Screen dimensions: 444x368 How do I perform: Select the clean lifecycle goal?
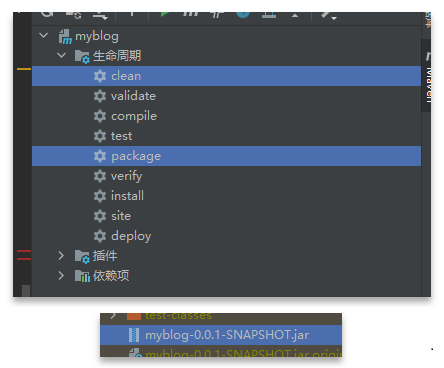[226, 76]
